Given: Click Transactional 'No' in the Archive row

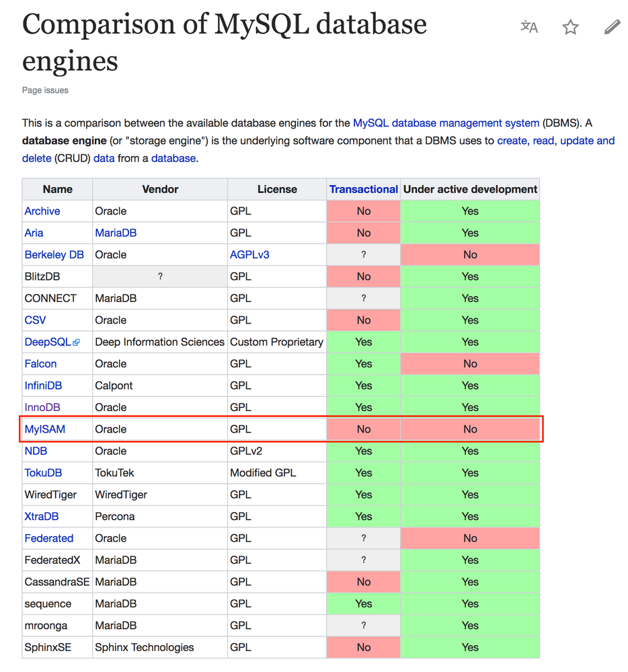Looking at the screenshot, I should point(363,211).
